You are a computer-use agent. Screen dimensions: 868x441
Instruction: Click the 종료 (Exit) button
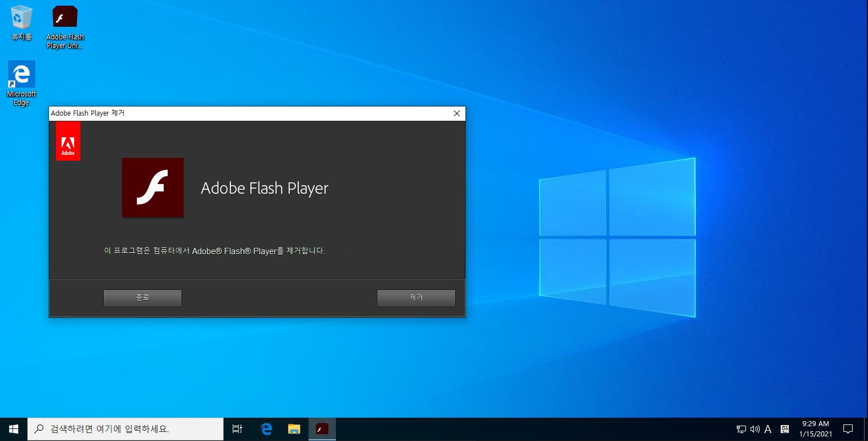click(142, 298)
